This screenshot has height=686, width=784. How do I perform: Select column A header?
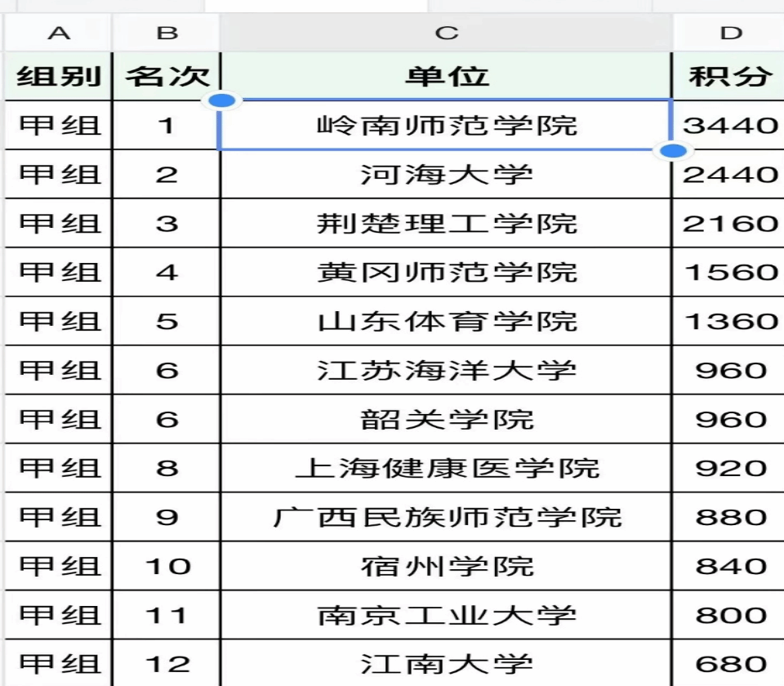coord(59,33)
